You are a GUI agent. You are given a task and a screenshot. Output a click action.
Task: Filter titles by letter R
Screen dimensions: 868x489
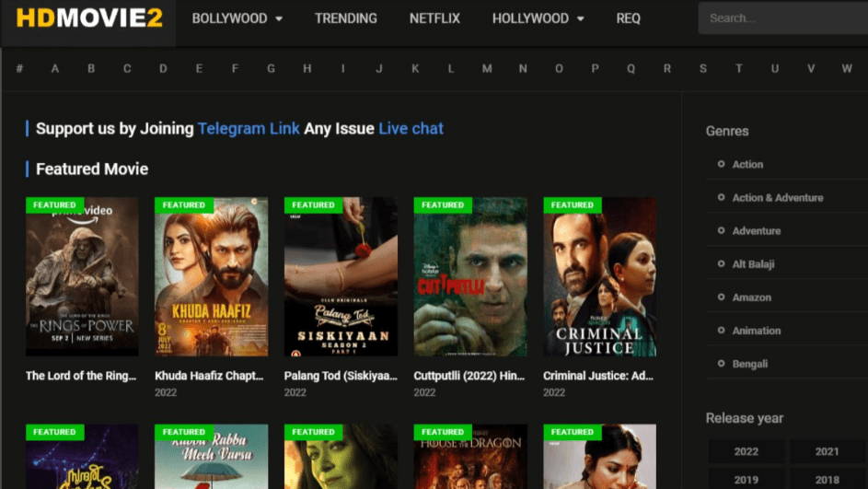pyautogui.click(x=666, y=69)
